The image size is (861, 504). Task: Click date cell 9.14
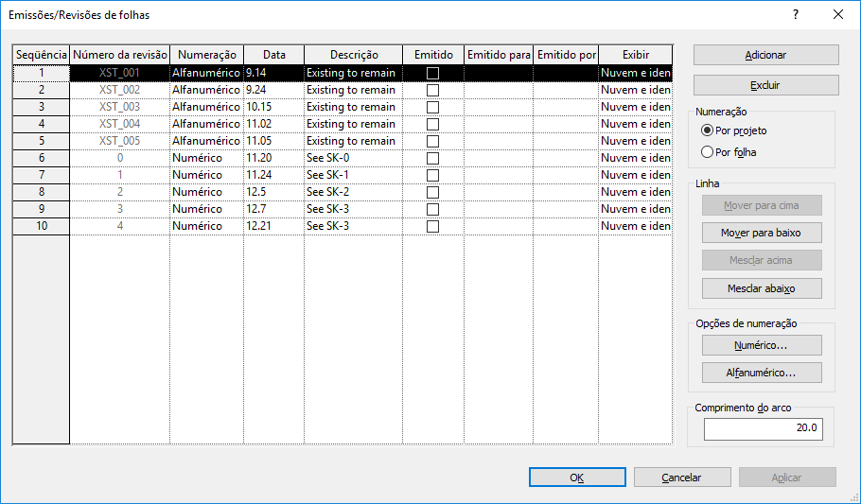point(274,73)
